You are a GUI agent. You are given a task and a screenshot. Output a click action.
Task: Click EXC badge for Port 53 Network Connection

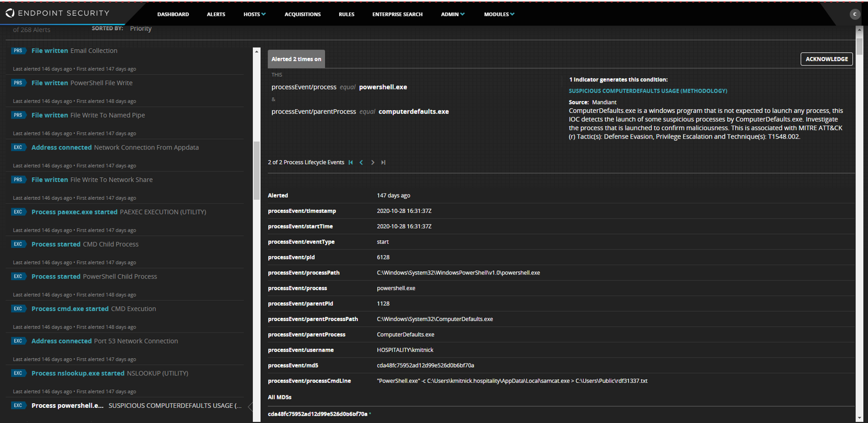tap(18, 341)
